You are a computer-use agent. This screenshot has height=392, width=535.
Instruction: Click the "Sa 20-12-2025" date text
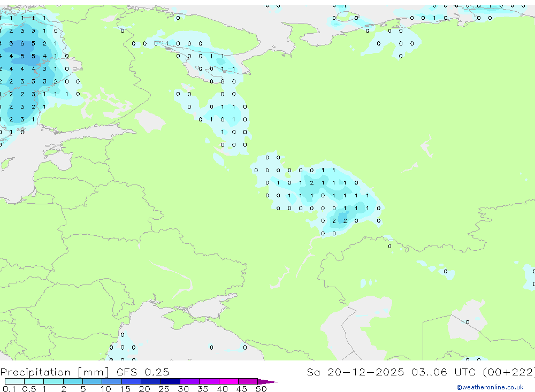point(355,372)
